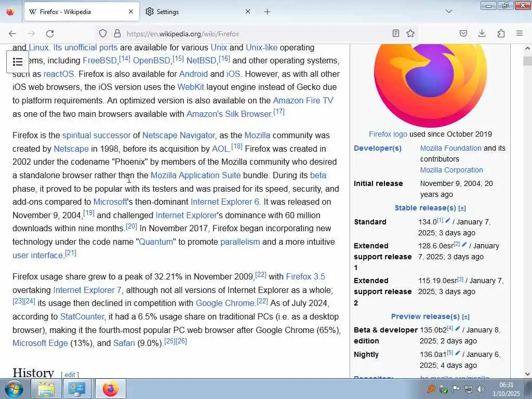Open the Action Center flag icon

pos(456,389)
